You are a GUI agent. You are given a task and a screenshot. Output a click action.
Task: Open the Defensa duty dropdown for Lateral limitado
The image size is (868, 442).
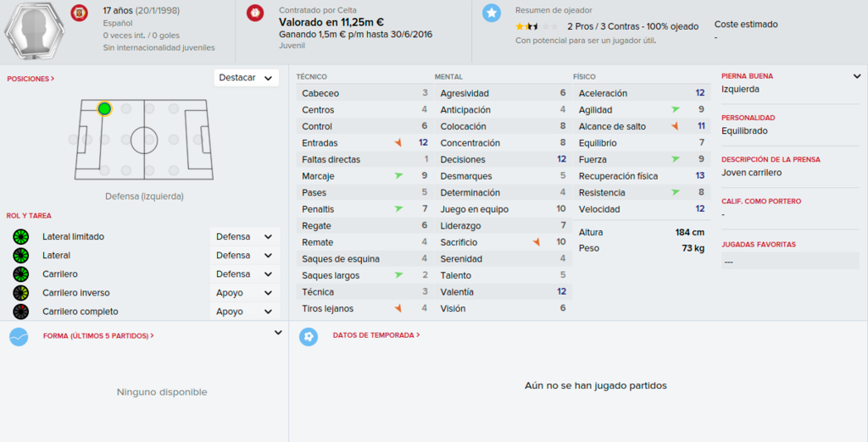click(245, 237)
